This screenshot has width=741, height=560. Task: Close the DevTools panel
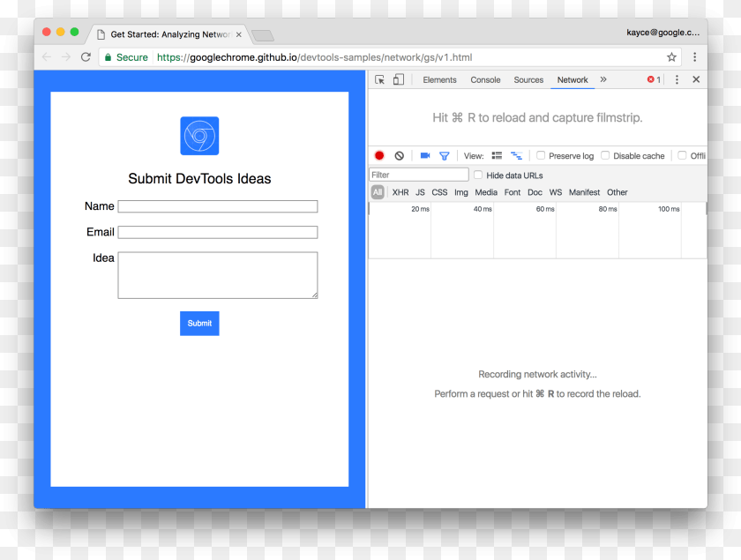point(696,79)
